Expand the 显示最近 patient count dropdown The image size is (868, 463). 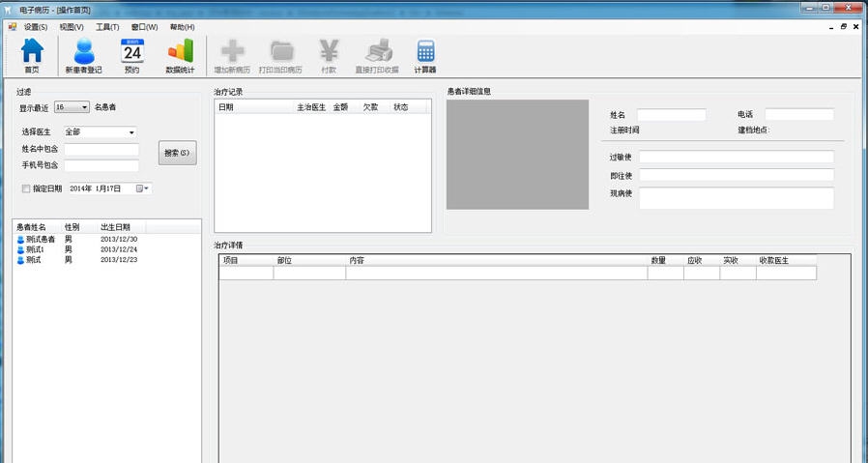tap(85, 107)
